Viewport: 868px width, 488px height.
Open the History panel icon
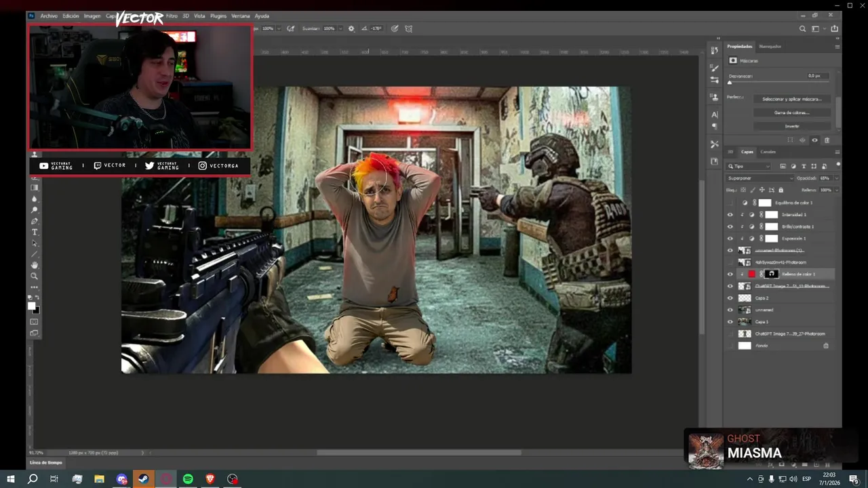(714, 51)
